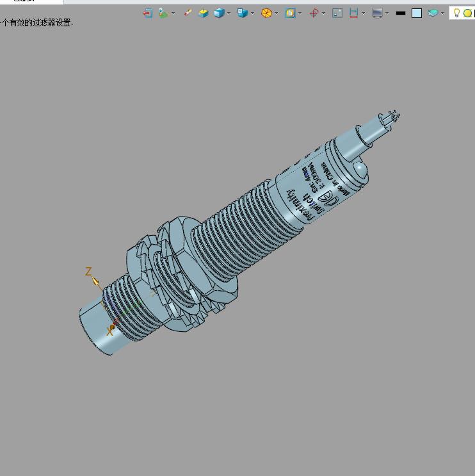
Task: Expand dropdown next to zoom icon
Action: point(300,13)
